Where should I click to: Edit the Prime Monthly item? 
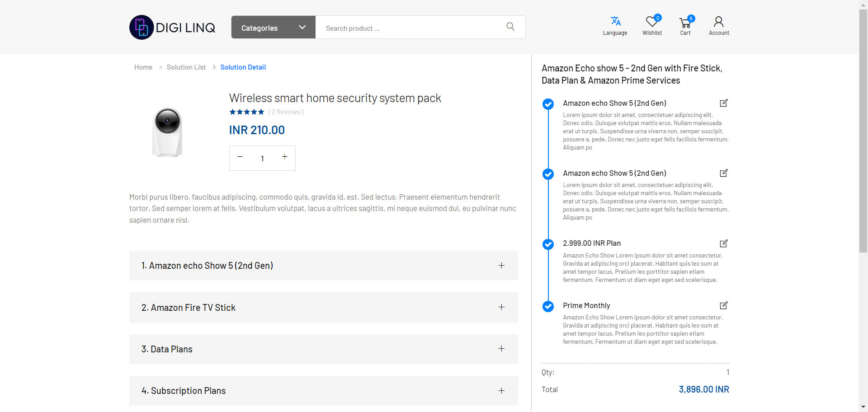click(723, 305)
